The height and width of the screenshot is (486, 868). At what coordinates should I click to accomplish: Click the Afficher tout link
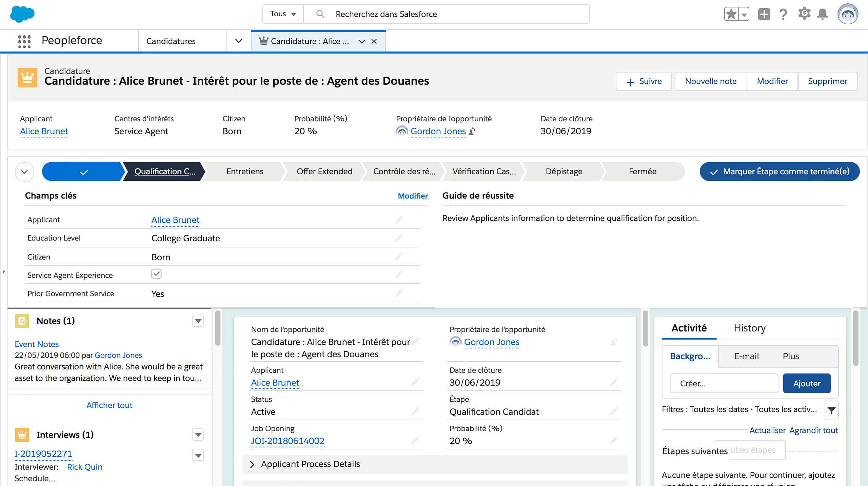click(109, 405)
